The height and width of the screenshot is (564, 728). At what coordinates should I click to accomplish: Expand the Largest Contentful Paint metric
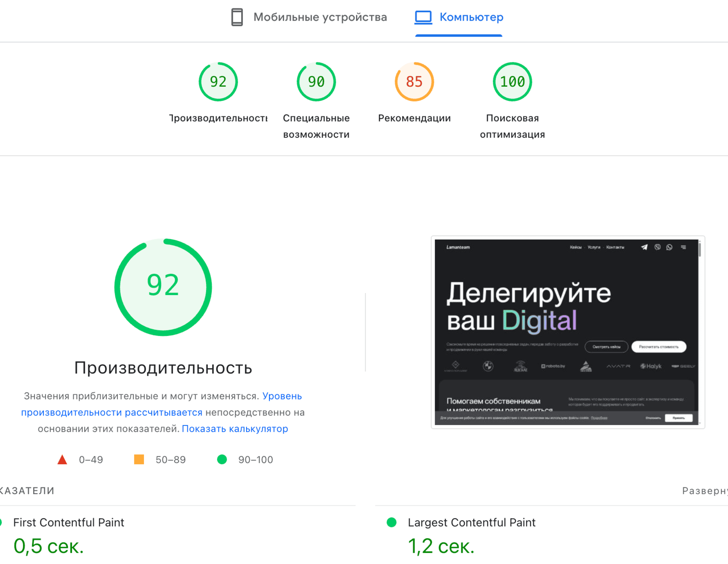pos(471,522)
